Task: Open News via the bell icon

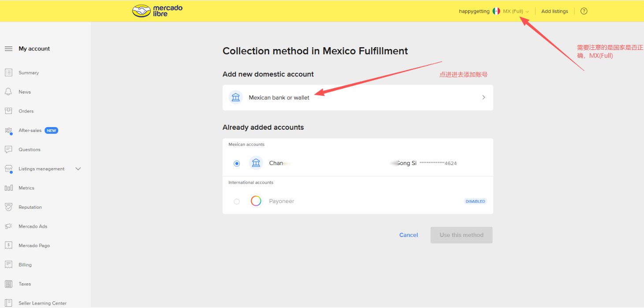Action: pos(8,92)
